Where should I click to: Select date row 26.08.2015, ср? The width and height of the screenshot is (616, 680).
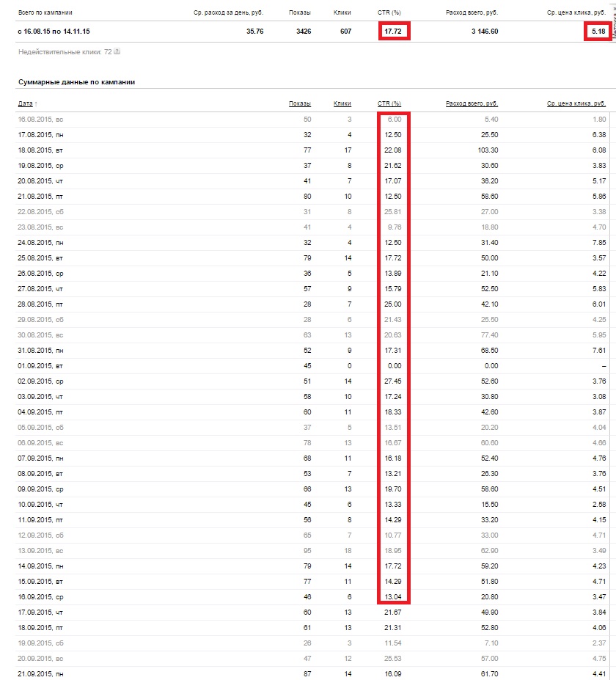[x=312, y=273]
